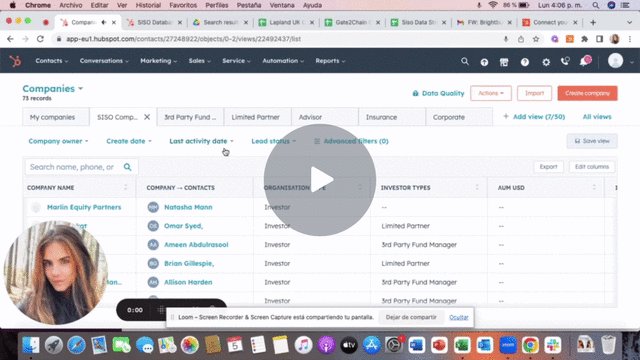Open the HubSpot search magnifier icon
The height and width of the screenshot is (360, 640).
464,61
